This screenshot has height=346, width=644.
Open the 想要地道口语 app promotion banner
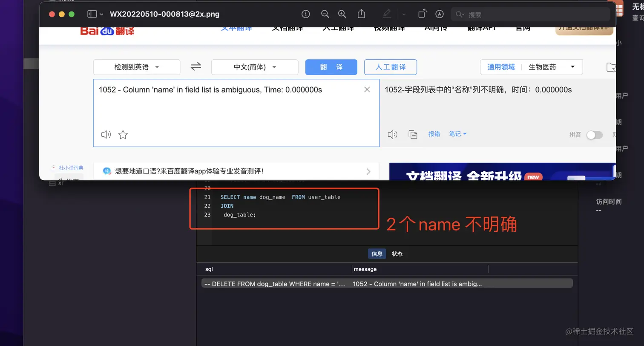pyautogui.click(x=236, y=171)
